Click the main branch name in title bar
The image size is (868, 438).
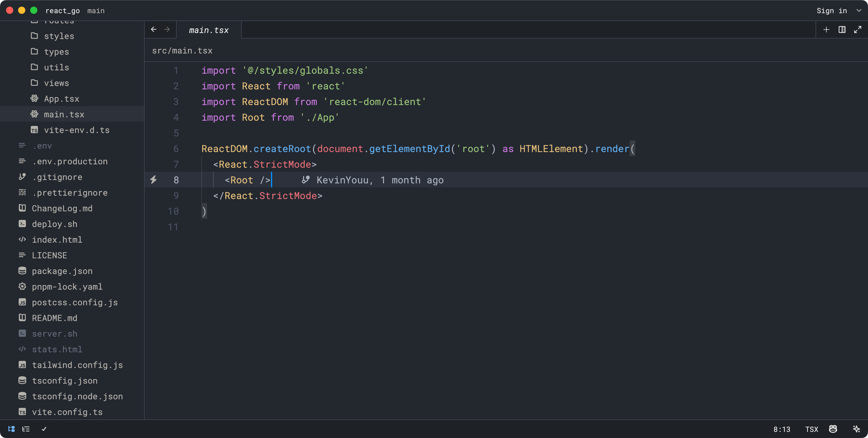pyautogui.click(x=96, y=11)
